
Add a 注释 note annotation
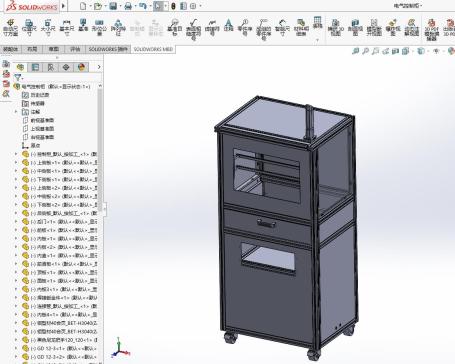tap(228, 25)
